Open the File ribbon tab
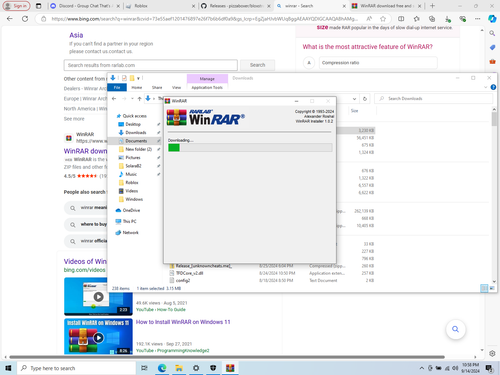Image resolution: width=500 pixels, height=375 pixels. [117, 87]
